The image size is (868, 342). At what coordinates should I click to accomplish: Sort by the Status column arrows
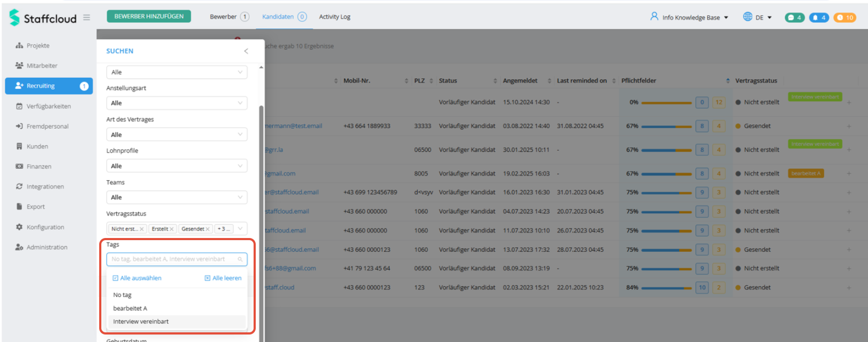pos(495,81)
